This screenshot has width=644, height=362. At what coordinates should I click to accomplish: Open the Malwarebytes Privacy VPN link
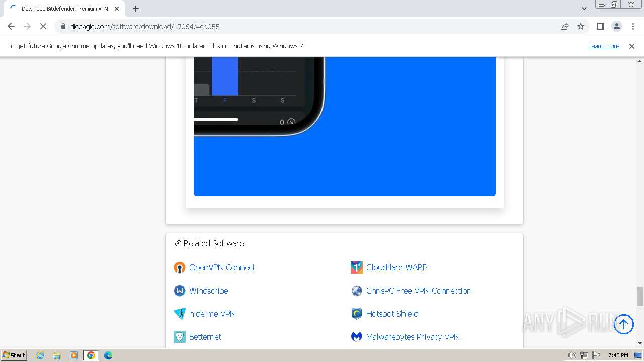pos(413,337)
